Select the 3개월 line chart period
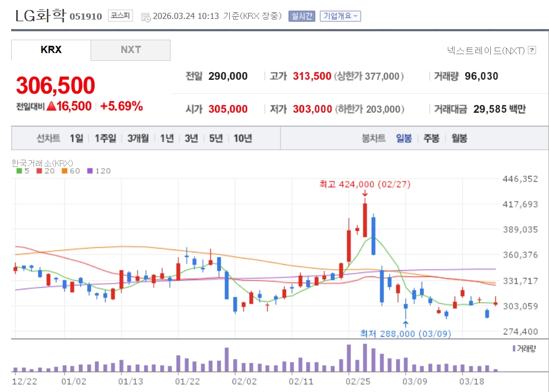This screenshot has width=549, height=392. [x=138, y=138]
